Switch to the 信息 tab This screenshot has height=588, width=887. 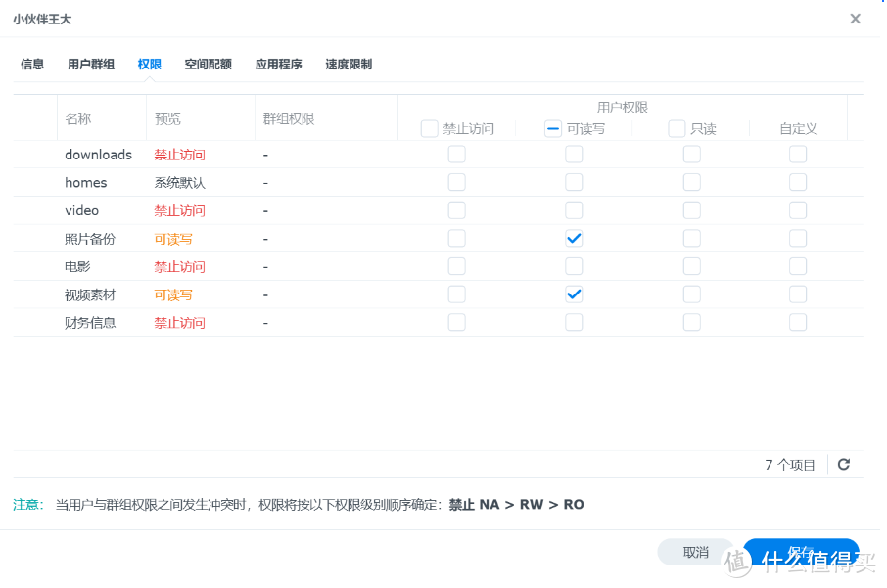32,64
